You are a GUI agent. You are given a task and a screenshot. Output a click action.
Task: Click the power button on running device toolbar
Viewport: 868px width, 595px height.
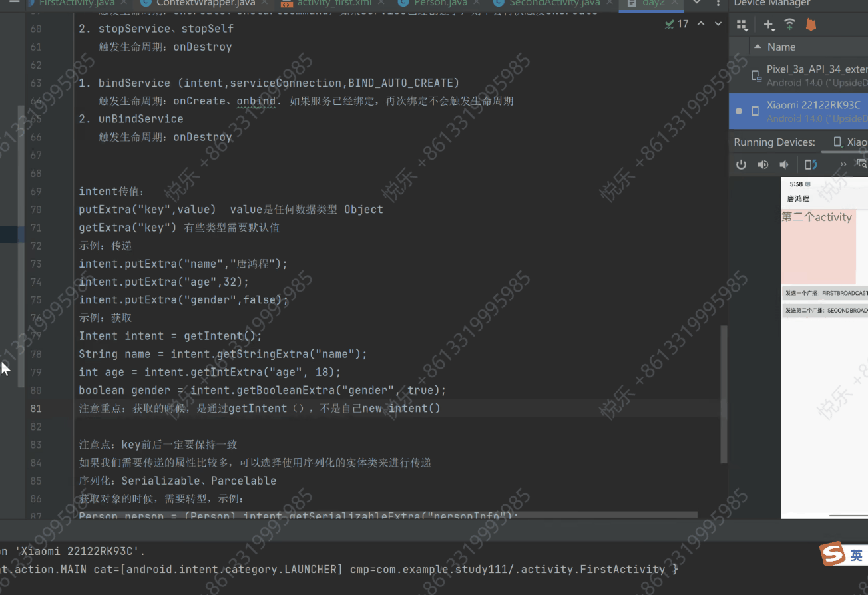click(x=741, y=164)
